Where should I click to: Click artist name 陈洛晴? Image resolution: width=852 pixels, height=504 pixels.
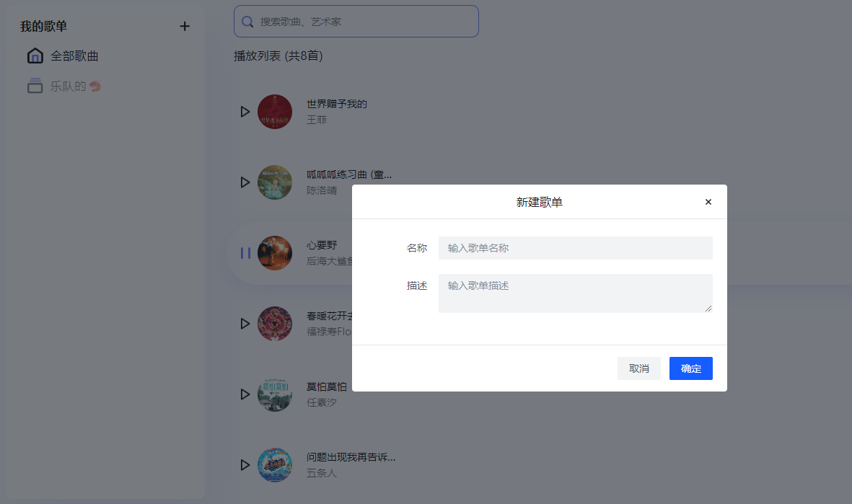(x=322, y=190)
